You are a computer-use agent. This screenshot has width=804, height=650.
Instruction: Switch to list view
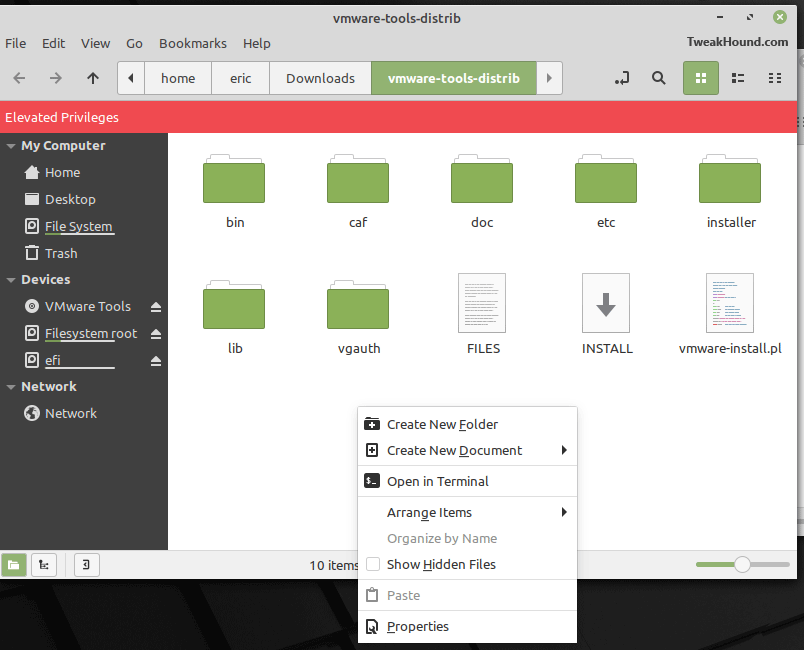738,78
